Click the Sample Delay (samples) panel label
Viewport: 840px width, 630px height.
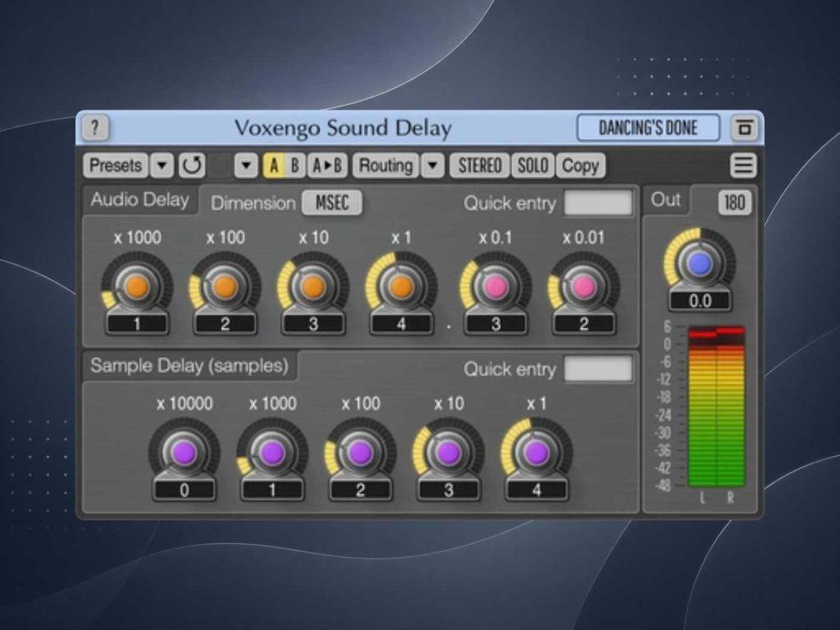click(189, 366)
